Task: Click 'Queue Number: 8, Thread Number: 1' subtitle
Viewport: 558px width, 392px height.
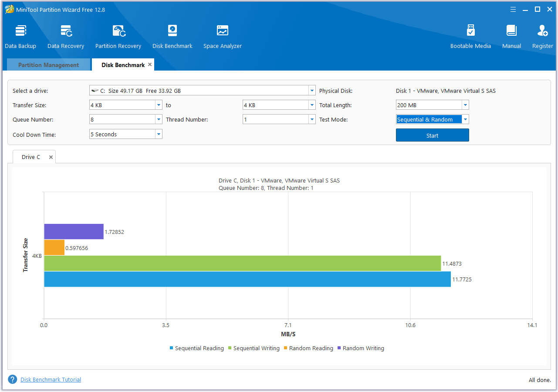Action: (x=266, y=188)
